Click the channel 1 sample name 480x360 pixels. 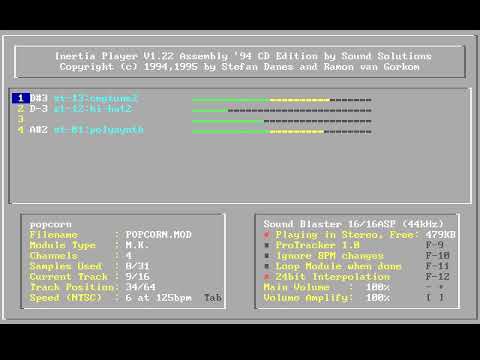(x=96, y=98)
